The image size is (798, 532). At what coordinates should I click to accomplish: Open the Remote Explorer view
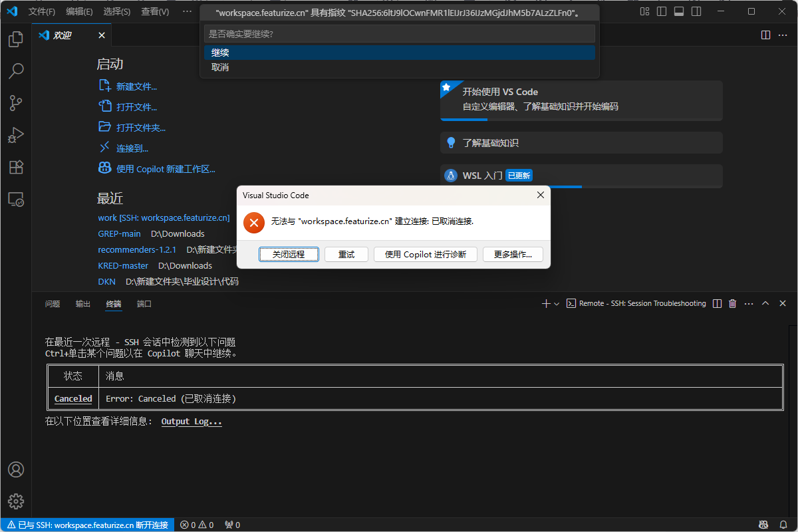[x=16, y=199]
